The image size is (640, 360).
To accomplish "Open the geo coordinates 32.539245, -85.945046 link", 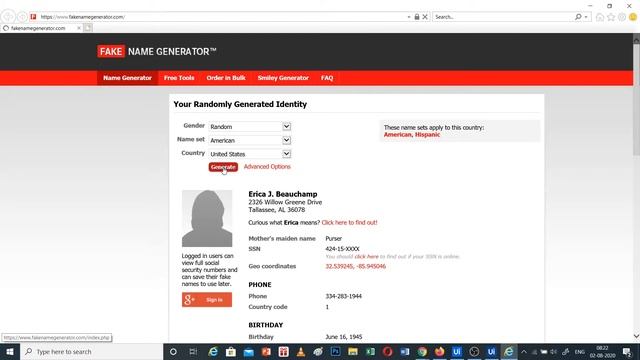I will coord(356,266).
